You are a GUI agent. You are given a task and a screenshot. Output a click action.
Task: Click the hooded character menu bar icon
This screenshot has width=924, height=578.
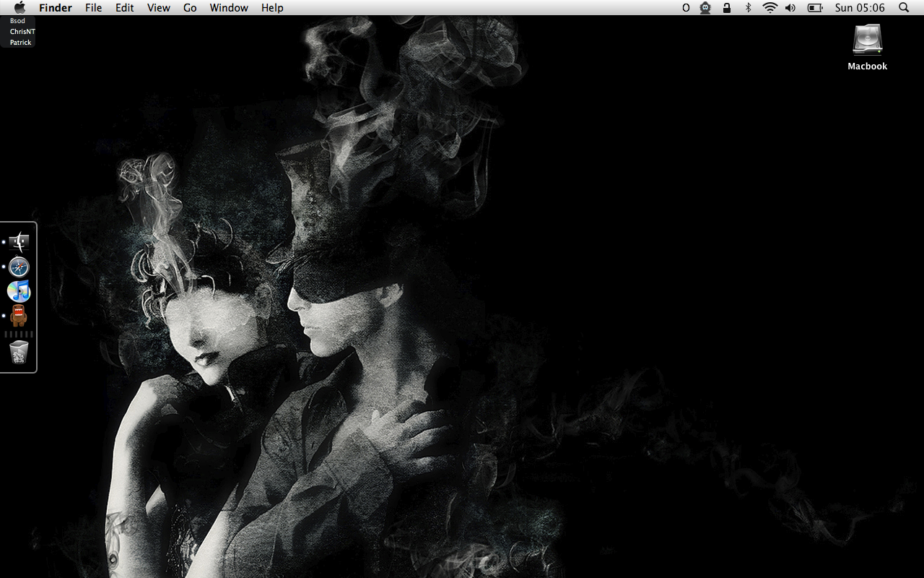pos(705,8)
